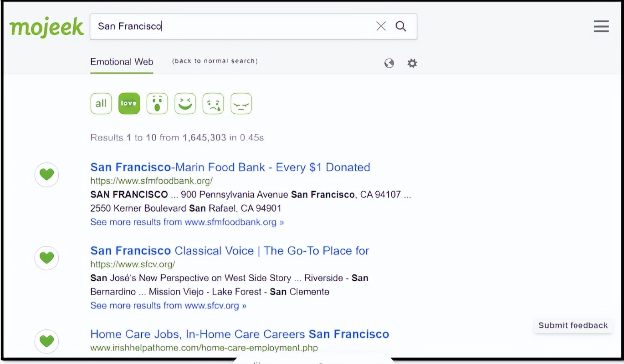
Task: Open the gear preferences icon
Action: (x=412, y=63)
